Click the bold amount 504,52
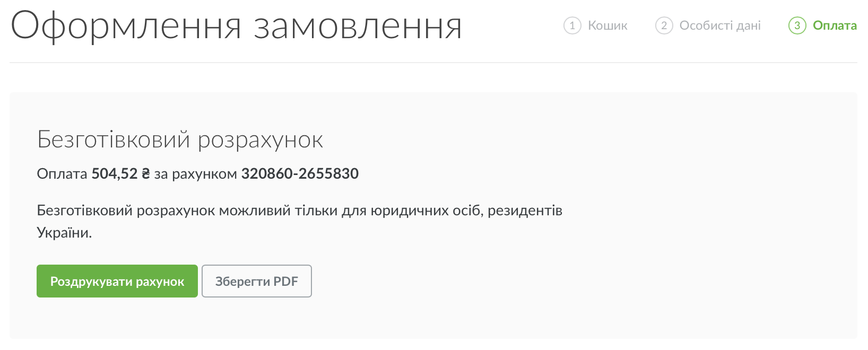This screenshot has width=868, height=350. 114,174
